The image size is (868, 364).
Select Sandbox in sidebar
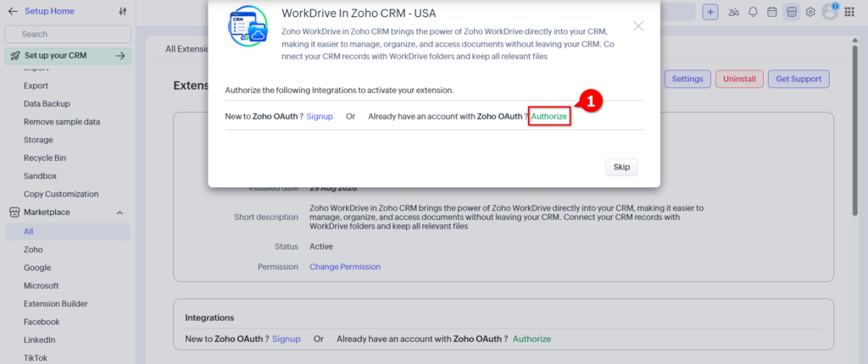pyautogui.click(x=41, y=176)
